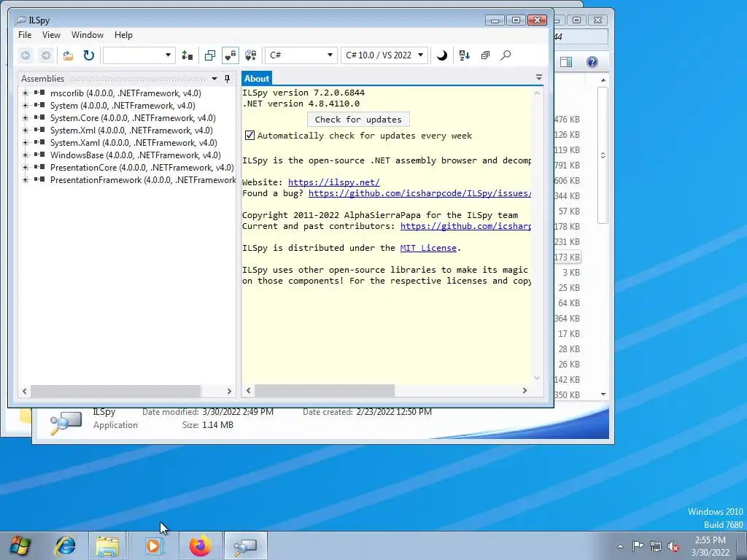Open the contributors GitHub link
Screen dimensions: 747x560
tap(466, 226)
